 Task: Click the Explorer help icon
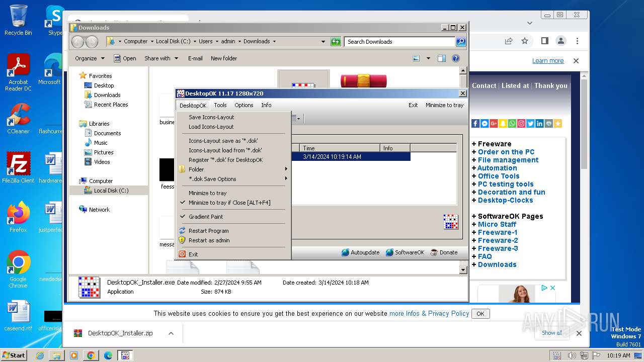point(456,58)
